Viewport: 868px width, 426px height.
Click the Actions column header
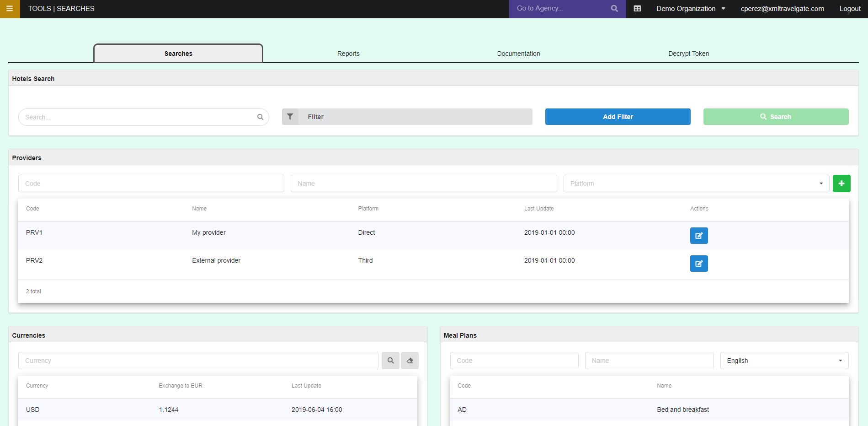click(699, 209)
